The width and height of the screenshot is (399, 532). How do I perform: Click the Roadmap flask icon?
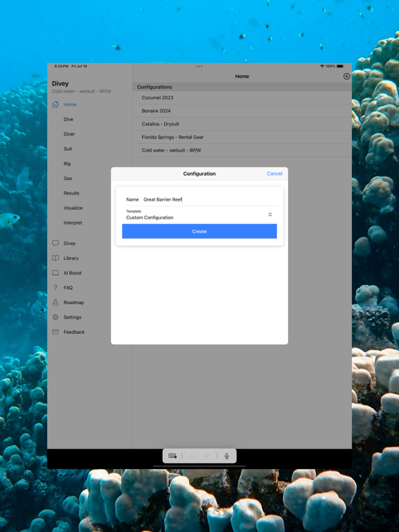tap(55, 302)
